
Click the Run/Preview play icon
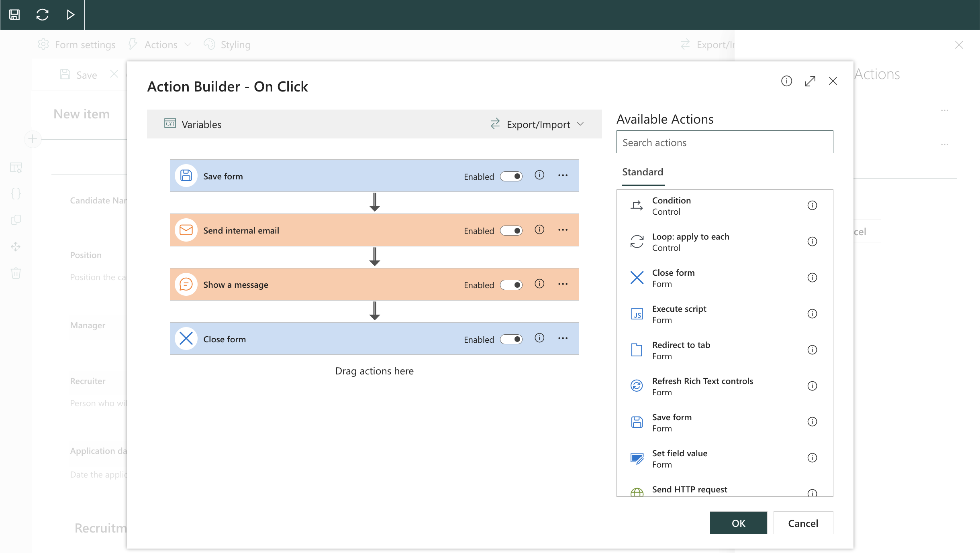(x=70, y=15)
